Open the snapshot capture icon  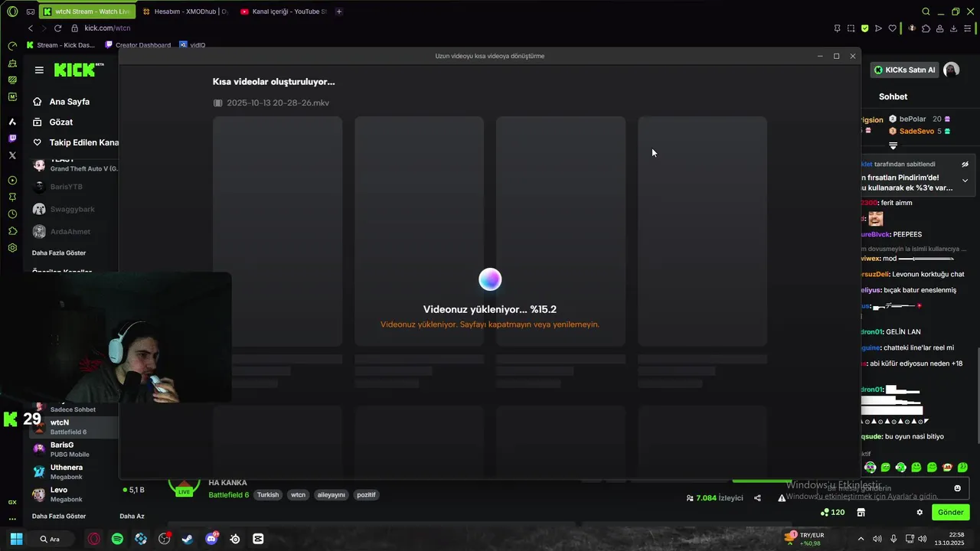(x=851, y=28)
